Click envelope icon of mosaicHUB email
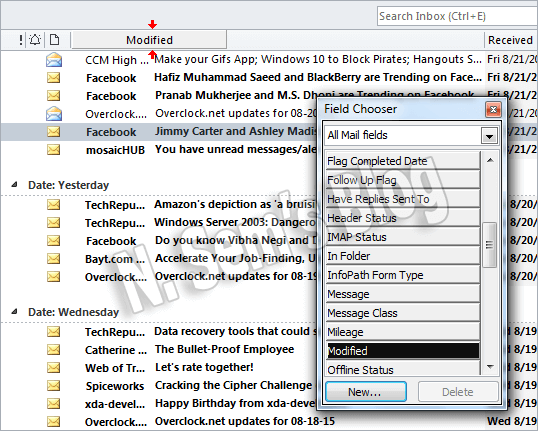The image size is (538, 431). [x=54, y=150]
